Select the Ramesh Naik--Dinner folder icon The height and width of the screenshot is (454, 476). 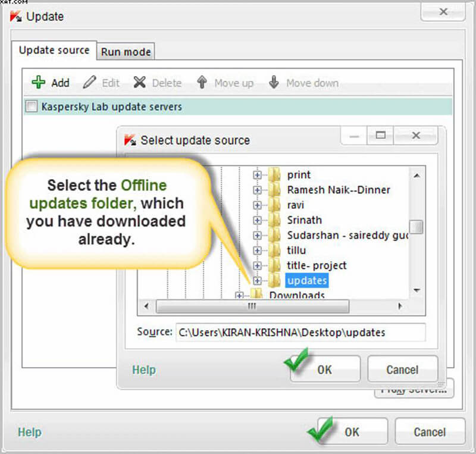(275, 190)
